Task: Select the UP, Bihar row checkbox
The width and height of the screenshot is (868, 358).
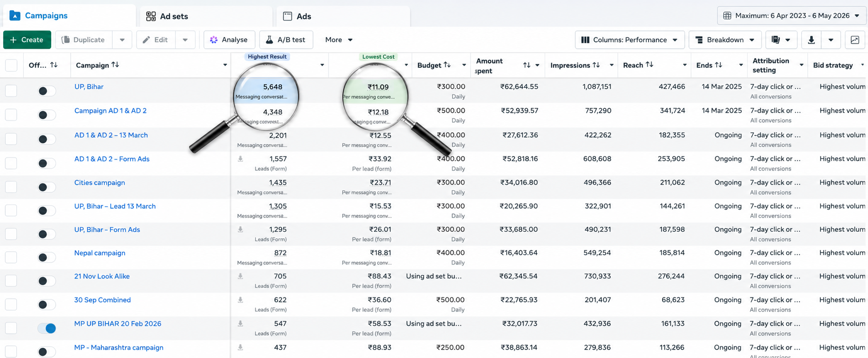Action: tap(11, 91)
